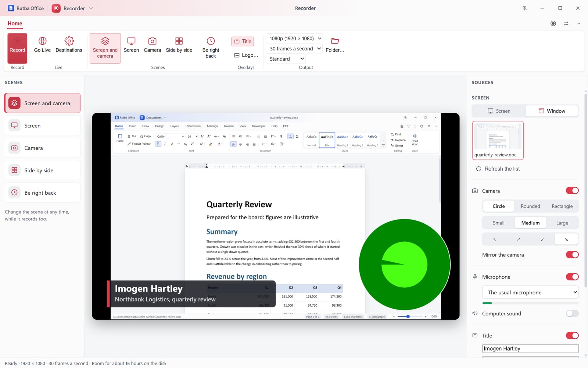
Task: Open the 30 frames a second dropdown
Action: [294, 49]
